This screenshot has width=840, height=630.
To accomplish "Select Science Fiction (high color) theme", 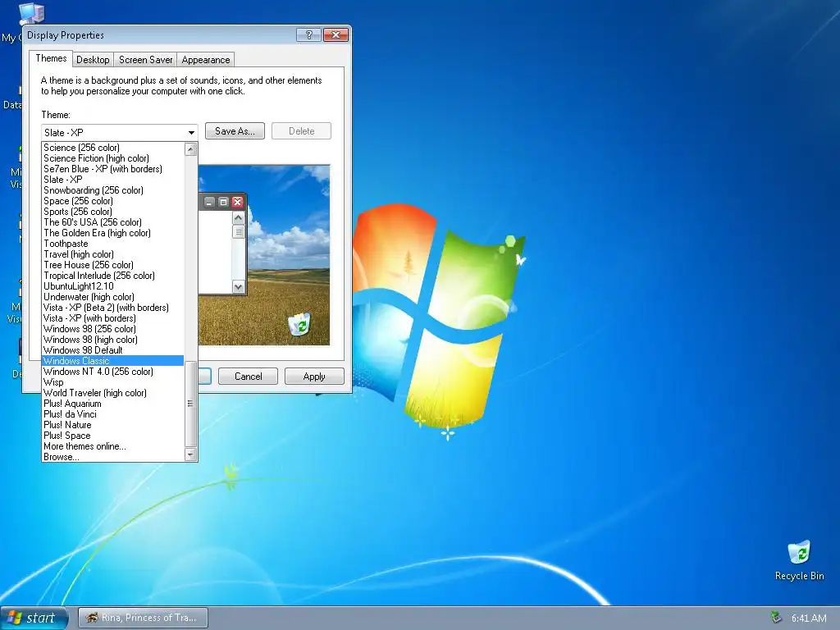I will tap(113, 158).
